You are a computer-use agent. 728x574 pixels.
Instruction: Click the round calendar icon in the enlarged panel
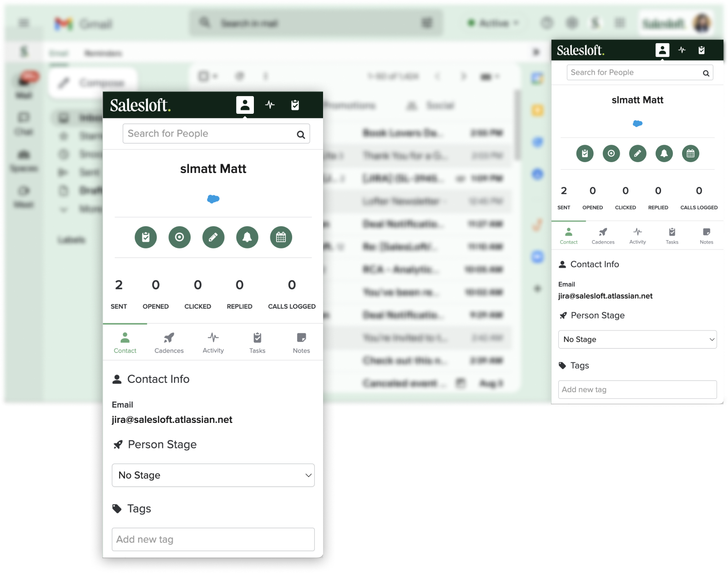(281, 237)
